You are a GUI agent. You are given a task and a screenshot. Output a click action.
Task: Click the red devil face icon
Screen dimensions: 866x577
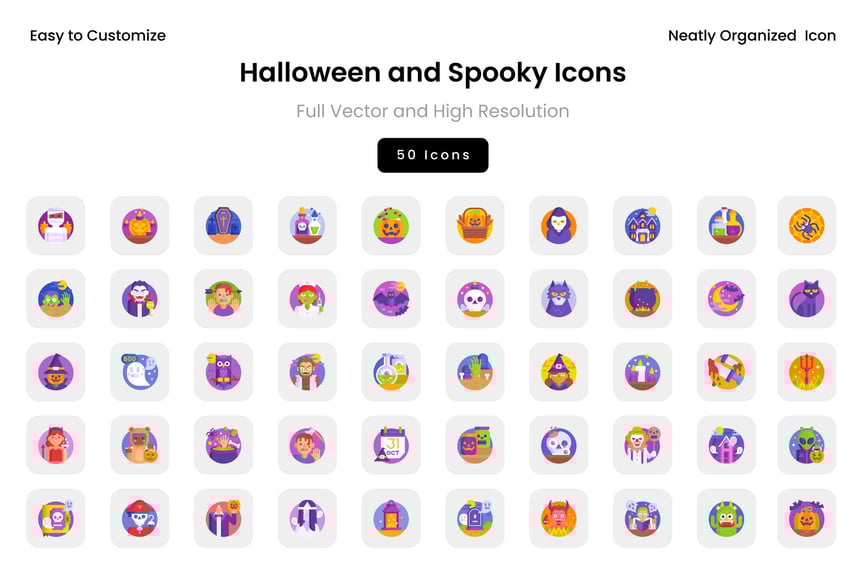point(558,517)
